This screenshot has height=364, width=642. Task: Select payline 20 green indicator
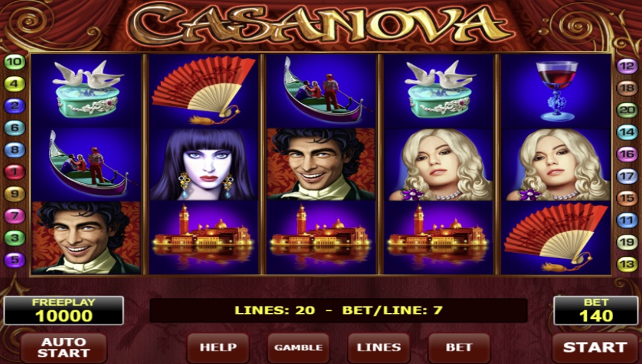pyautogui.click(x=627, y=110)
